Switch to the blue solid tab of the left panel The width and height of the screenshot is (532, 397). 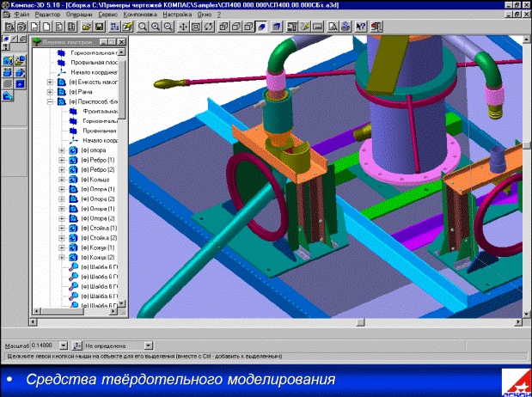pos(6,39)
